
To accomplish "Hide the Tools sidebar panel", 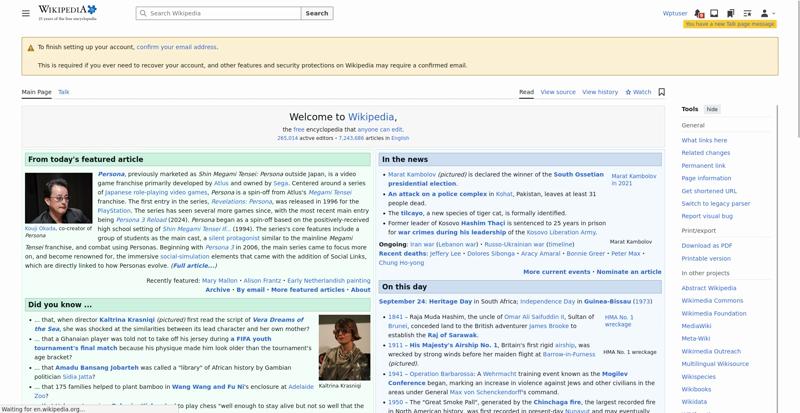I will click(712, 109).
